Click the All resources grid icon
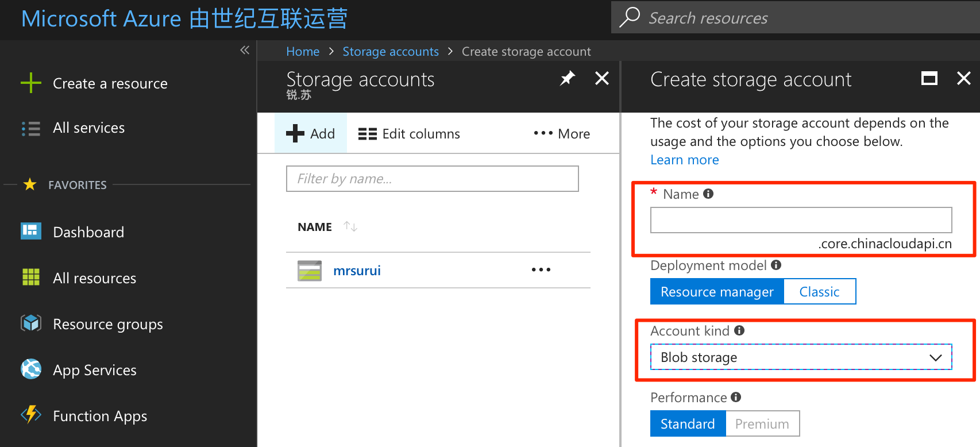980x447 pixels. click(31, 277)
